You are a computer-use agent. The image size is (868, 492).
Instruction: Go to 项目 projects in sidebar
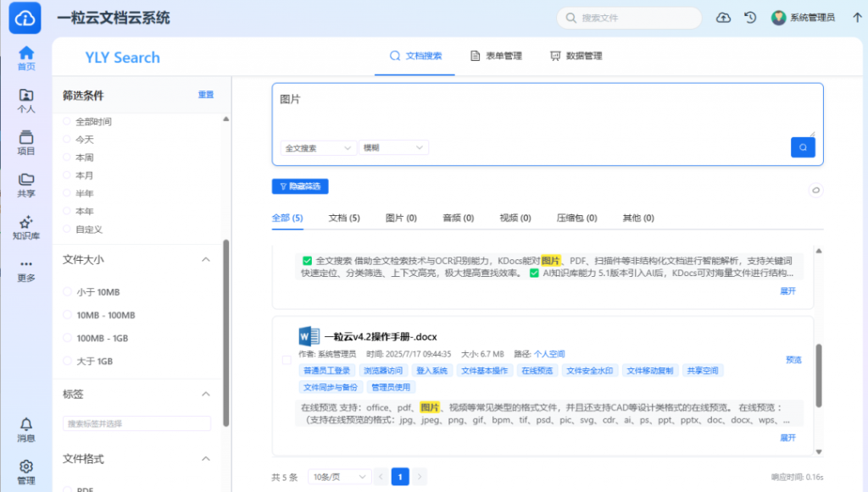tap(26, 142)
